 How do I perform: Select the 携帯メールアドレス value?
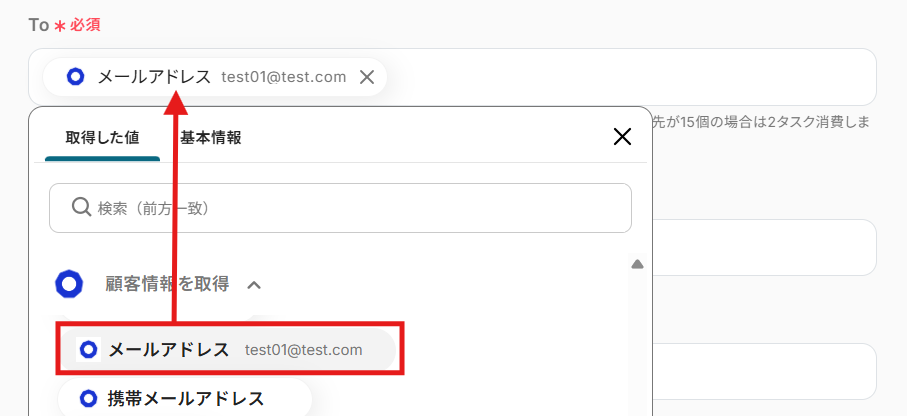185,398
